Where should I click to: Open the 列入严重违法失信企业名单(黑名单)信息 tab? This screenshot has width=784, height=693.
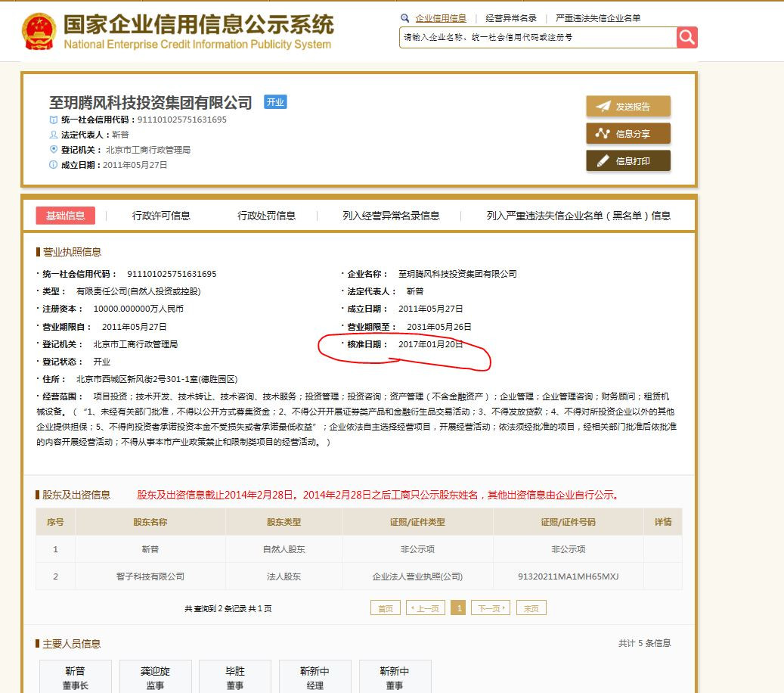(578, 216)
